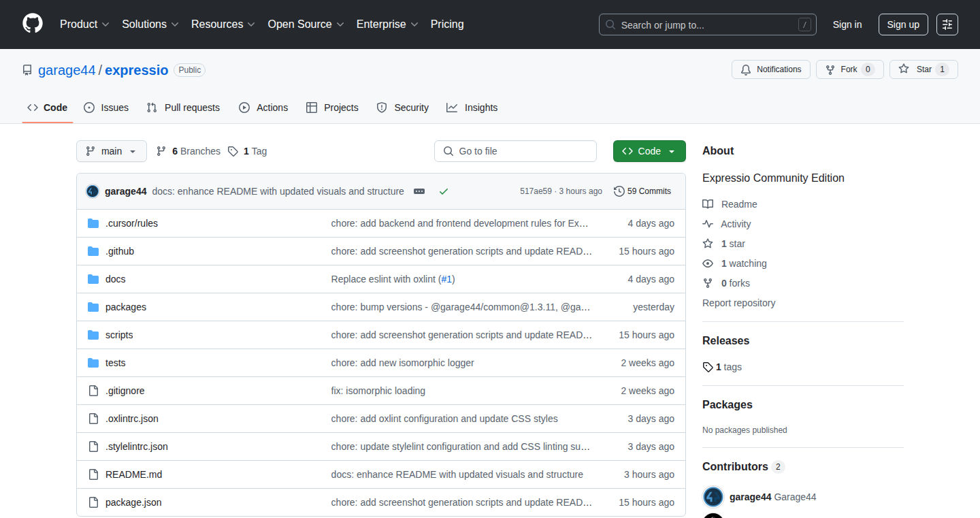Click the Readme link in About
This screenshot has width=980, height=518.
click(x=730, y=204)
